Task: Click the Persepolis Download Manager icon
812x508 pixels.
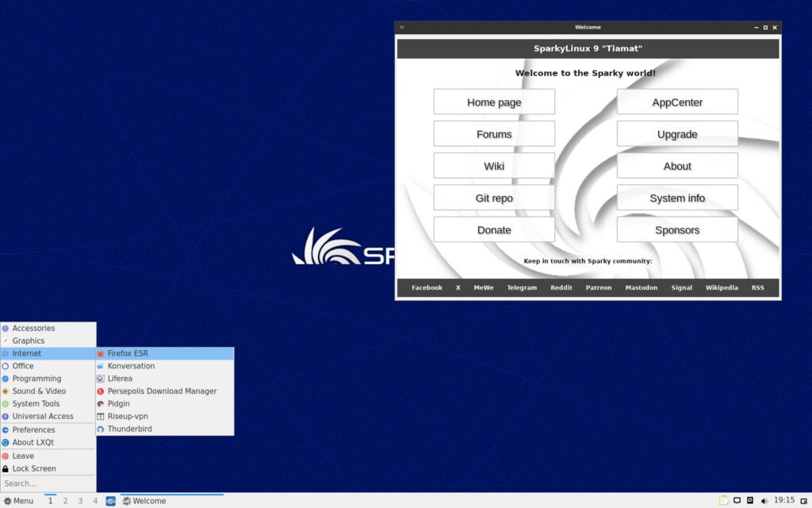Action: [x=101, y=391]
